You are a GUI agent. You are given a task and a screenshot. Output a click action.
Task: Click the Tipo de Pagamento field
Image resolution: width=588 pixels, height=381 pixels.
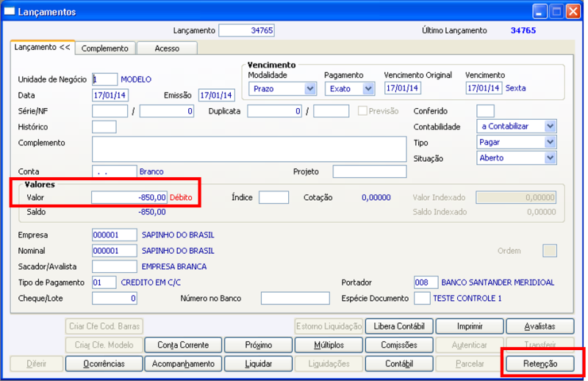104,282
